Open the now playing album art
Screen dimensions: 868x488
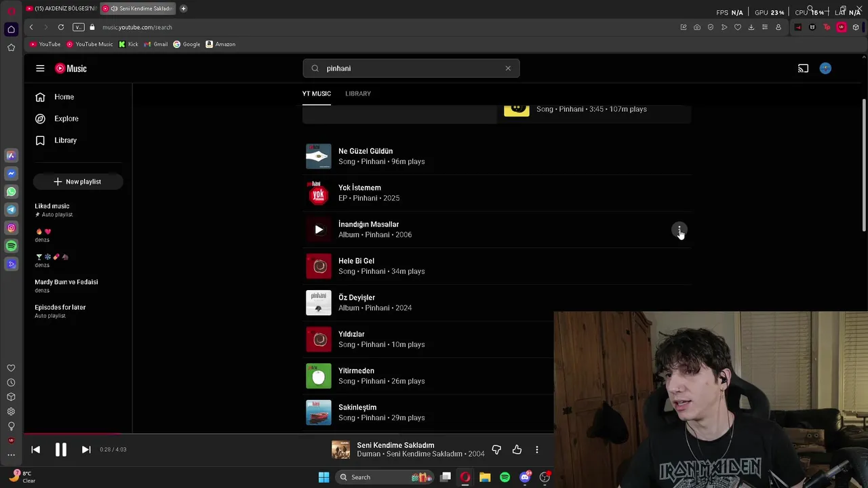coord(340,449)
